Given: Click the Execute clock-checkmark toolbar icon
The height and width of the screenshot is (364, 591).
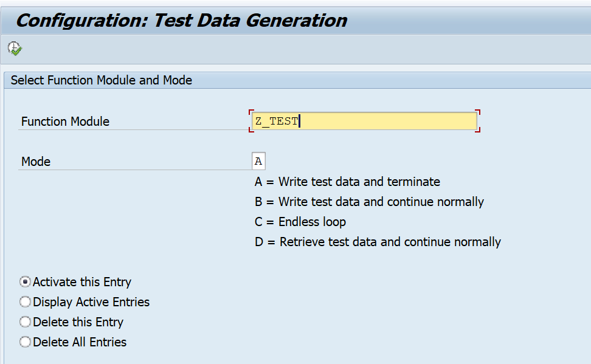Looking at the screenshot, I should coord(15,49).
